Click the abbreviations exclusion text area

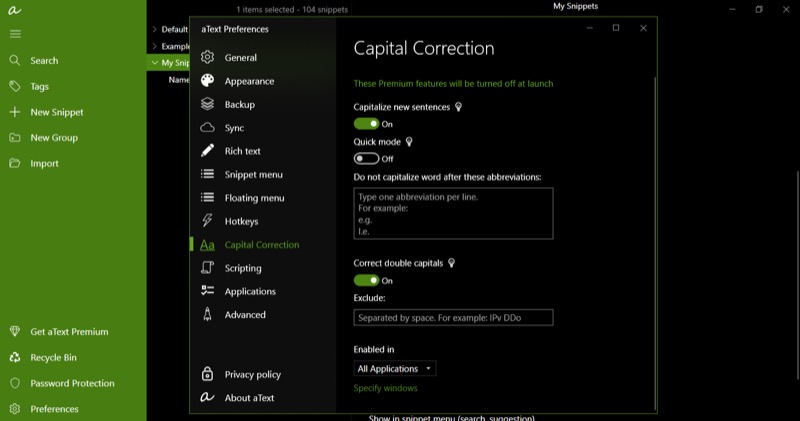pos(453,213)
